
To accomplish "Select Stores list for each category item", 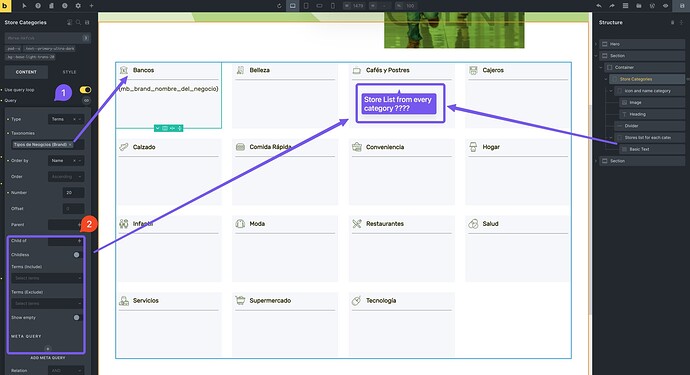I will 650,138.
